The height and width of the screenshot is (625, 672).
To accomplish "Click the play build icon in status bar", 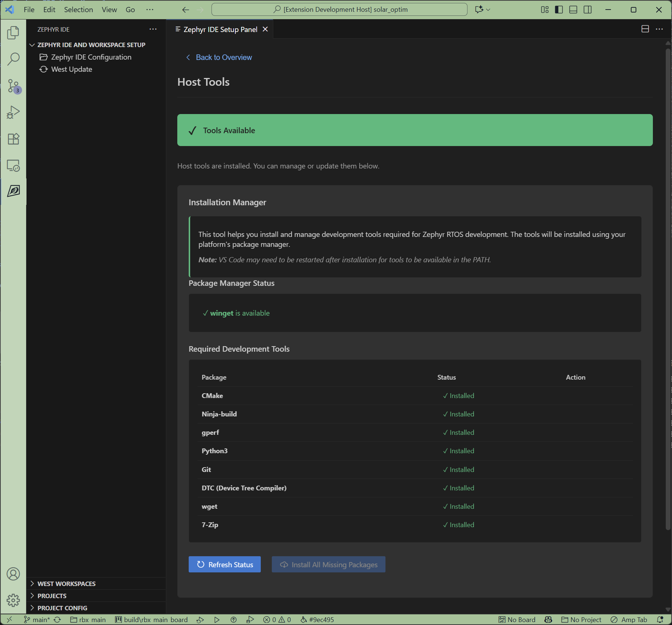I will tap(217, 619).
